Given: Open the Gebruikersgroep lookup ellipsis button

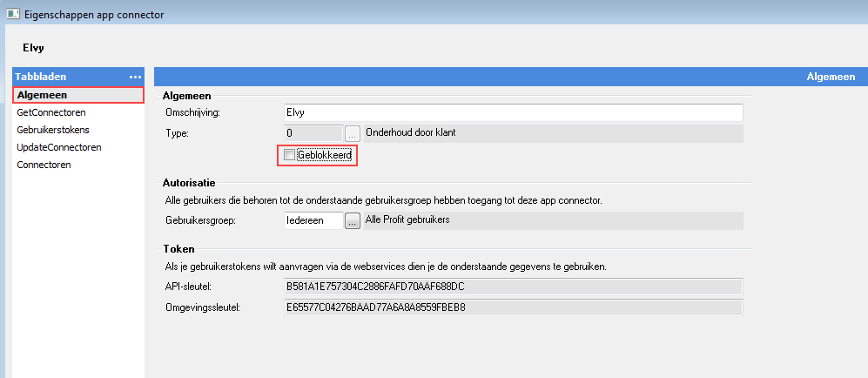Looking at the screenshot, I should coord(353,221).
